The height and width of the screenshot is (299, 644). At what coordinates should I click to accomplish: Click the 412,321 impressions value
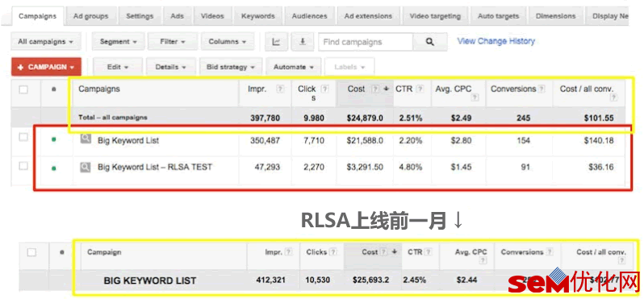pyautogui.click(x=270, y=280)
